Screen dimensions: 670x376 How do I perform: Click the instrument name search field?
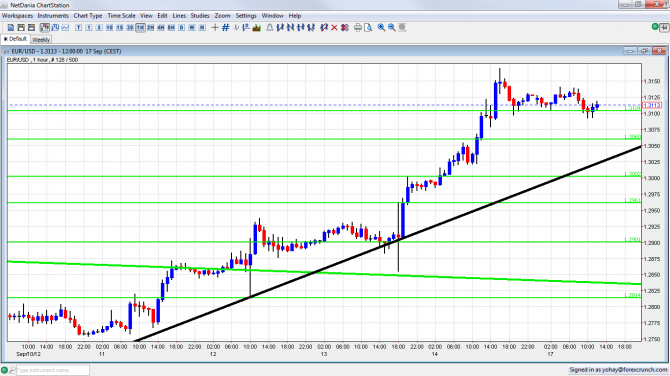point(53,370)
